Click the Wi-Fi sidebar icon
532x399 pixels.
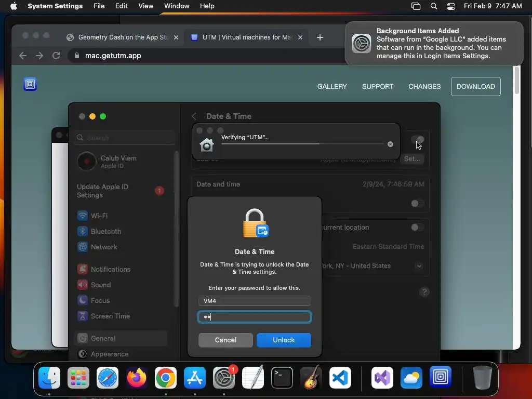(x=83, y=216)
